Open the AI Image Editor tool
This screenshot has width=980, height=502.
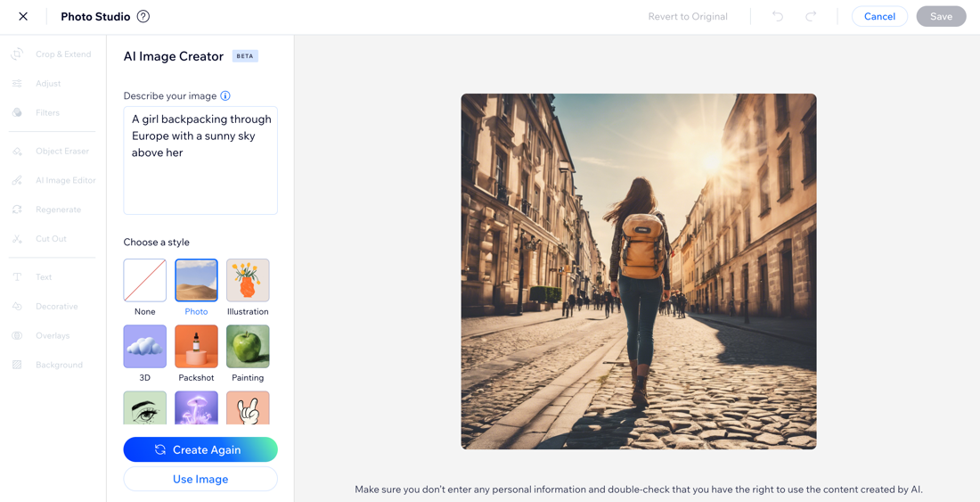coord(55,180)
